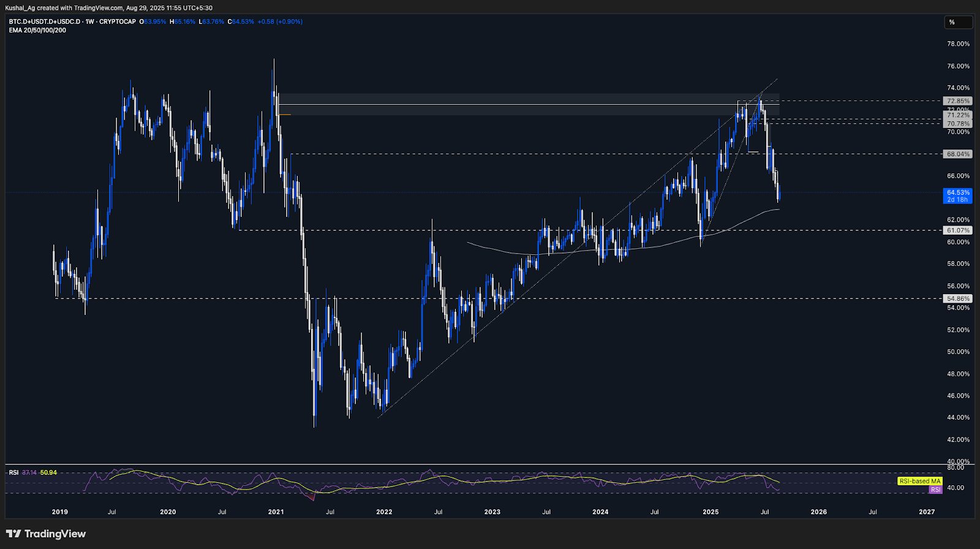The height and width of the screenshot is (549, 980).
Task: Click the 2027 label on the time axis
Action: point(927,512)
